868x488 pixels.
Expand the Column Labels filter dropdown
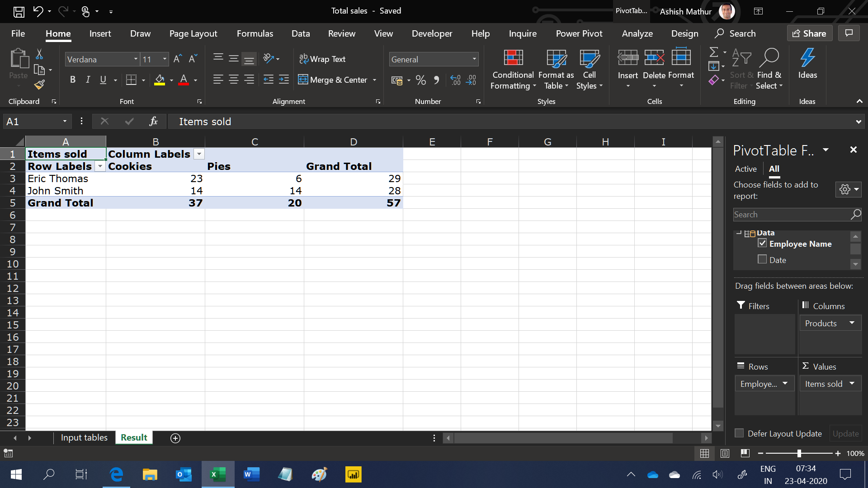coord(199,154)
